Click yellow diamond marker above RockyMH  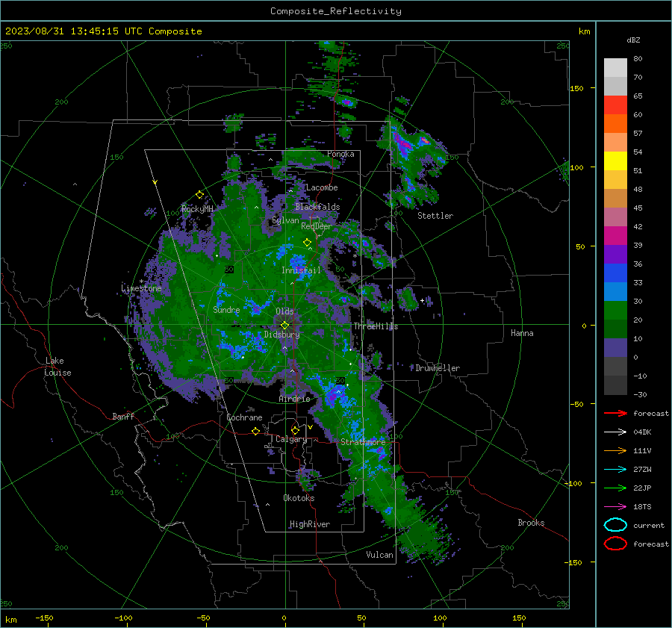199,195
